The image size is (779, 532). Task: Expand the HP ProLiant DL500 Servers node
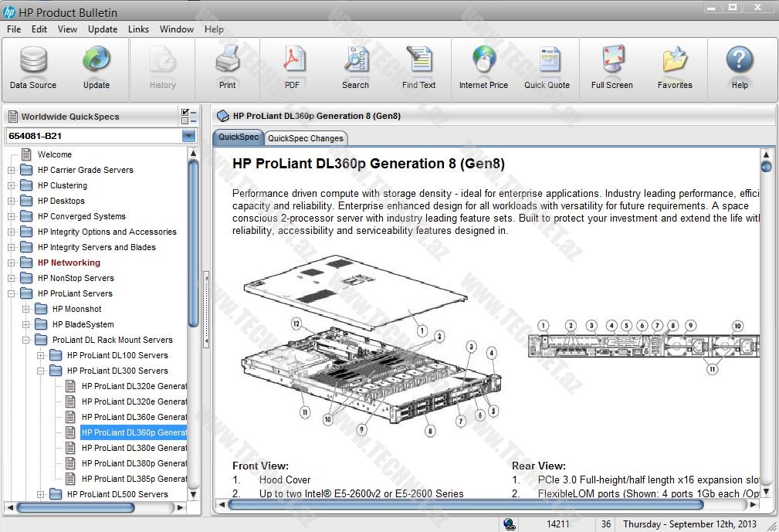tap(41, 494)
